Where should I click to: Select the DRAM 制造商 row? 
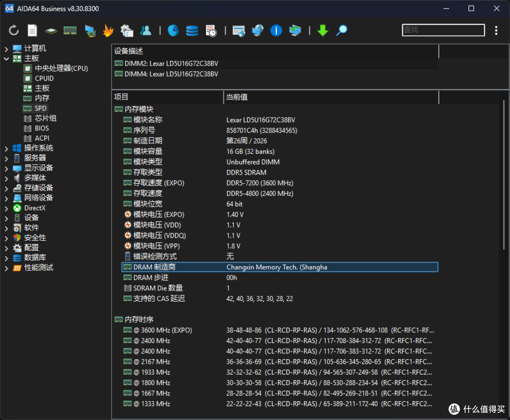coord(280,267)
